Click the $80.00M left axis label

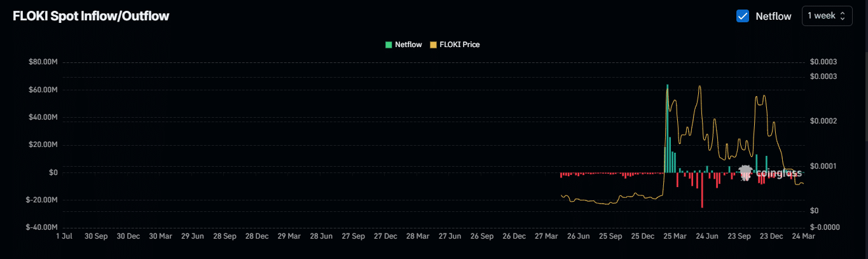click(x=43, y=62)
